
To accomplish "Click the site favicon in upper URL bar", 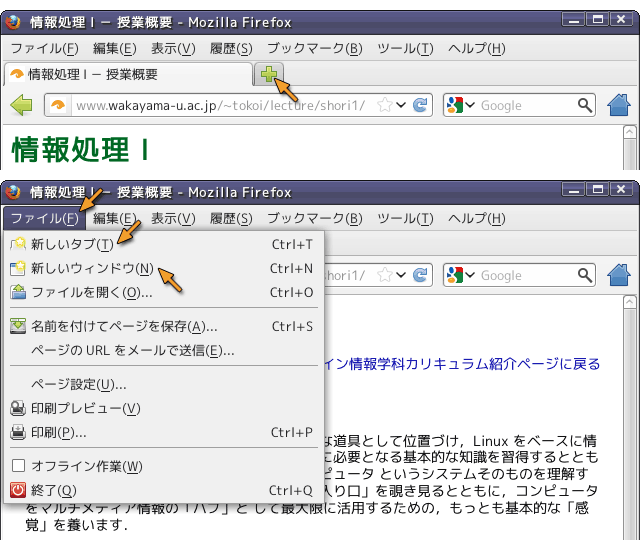I will [x=58, y=105].
